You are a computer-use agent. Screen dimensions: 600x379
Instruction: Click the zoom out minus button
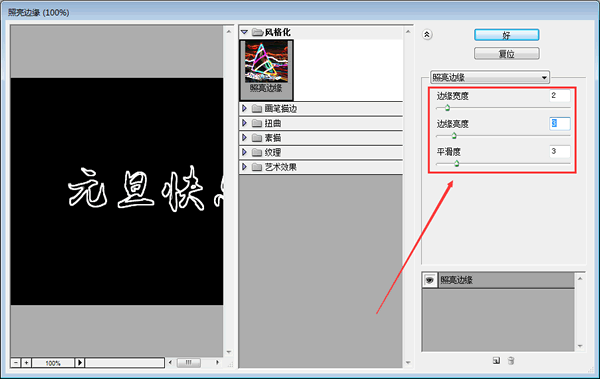click(x=16, y=363)
